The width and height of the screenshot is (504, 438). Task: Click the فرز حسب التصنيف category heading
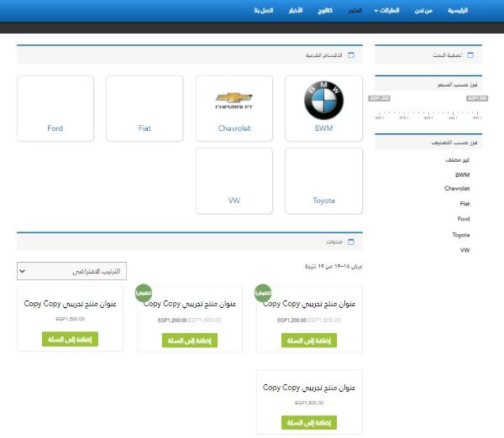pos(454,142)
